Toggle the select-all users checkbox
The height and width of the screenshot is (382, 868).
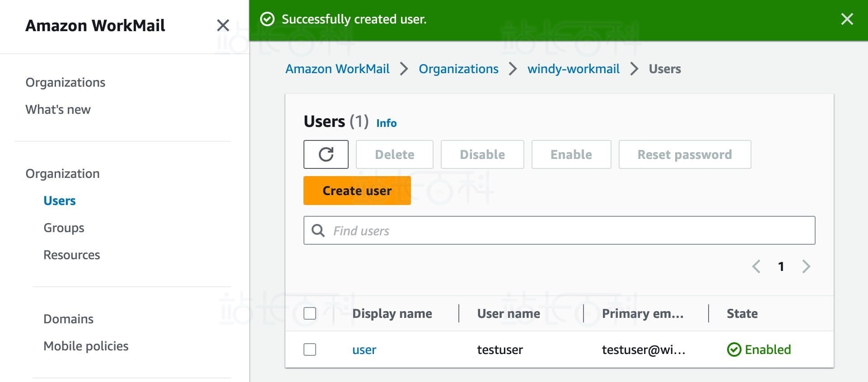[x=310, y=313]
